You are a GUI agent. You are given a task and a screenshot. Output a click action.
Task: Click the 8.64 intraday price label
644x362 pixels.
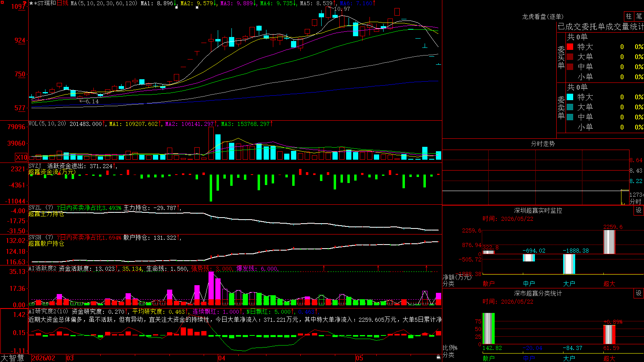[636, 160]
